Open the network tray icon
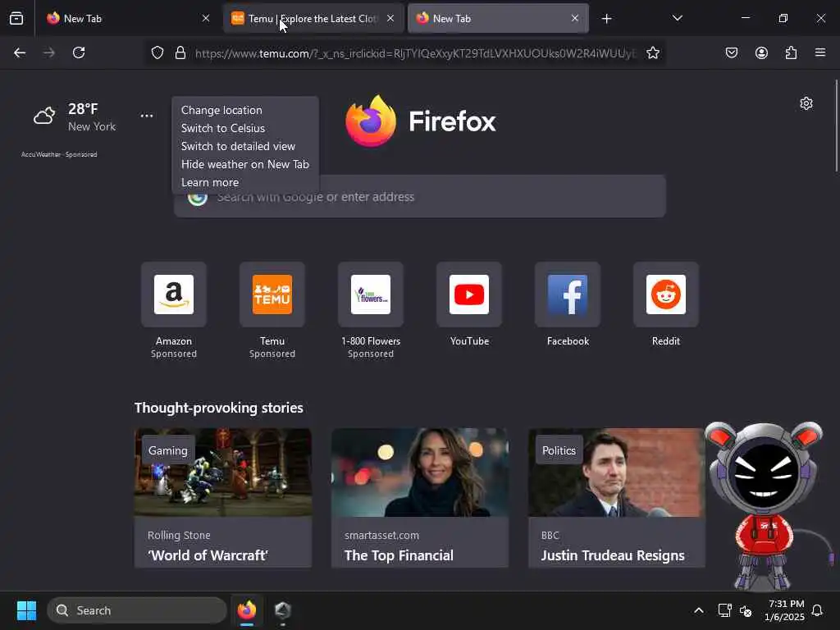840x630 pixels. tap(725, 610)
